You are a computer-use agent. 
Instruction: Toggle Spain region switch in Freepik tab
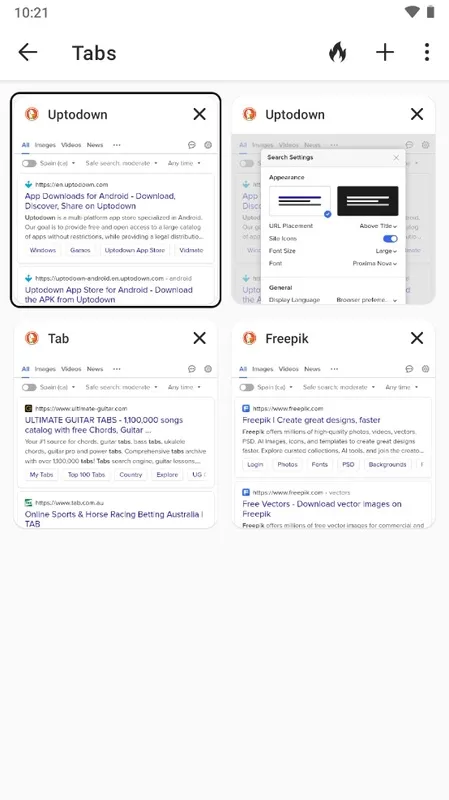click(x=247, y=387)
